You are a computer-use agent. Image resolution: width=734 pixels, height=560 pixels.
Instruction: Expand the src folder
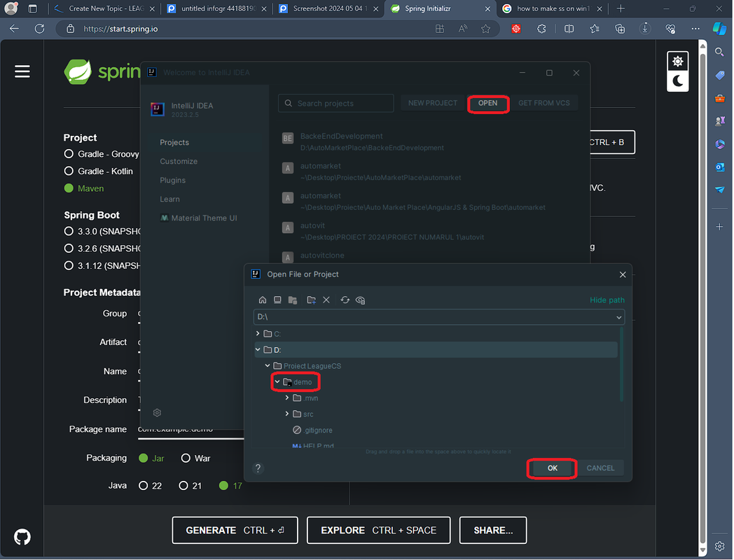[x=287, y=414]
